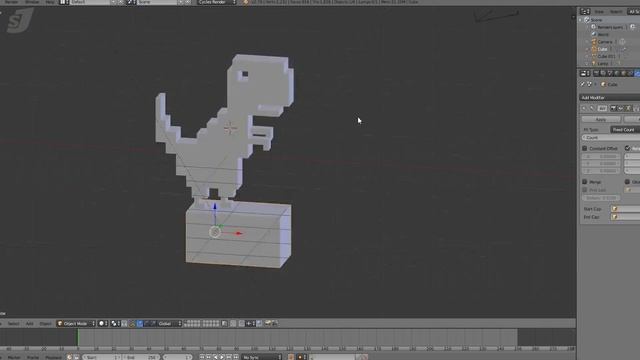
Task: Click the Constant Offset X value field
Action: pyautogui.click(x=601, y=156)
